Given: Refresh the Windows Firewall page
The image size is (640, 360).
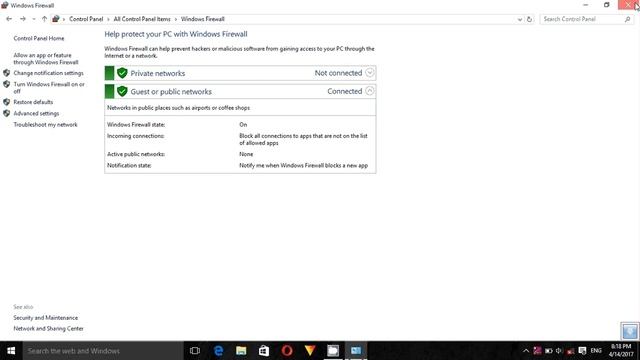Looking at the screenshot, I should pos(529,19).
